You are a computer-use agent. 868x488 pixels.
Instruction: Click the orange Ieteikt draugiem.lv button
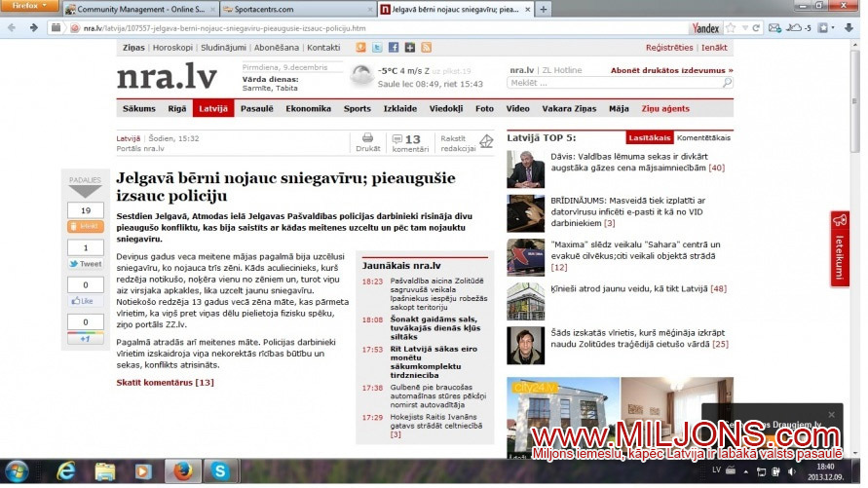click(86, 226)
